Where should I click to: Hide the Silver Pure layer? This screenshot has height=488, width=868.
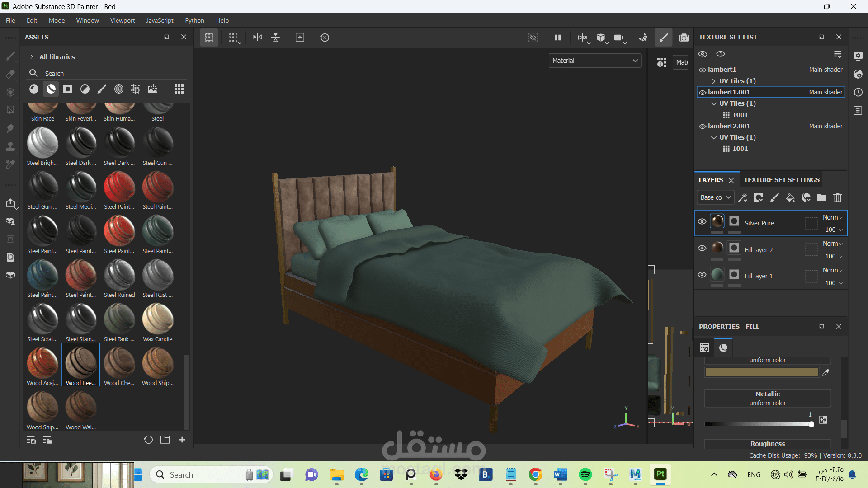[702, 221]
